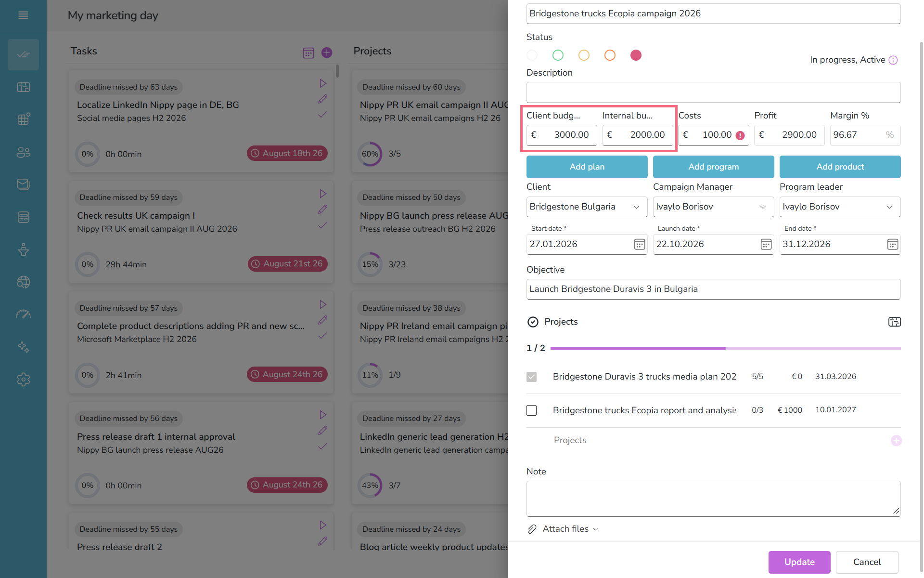
Task: Click the Client budget amount field
Action: (562, 135)
